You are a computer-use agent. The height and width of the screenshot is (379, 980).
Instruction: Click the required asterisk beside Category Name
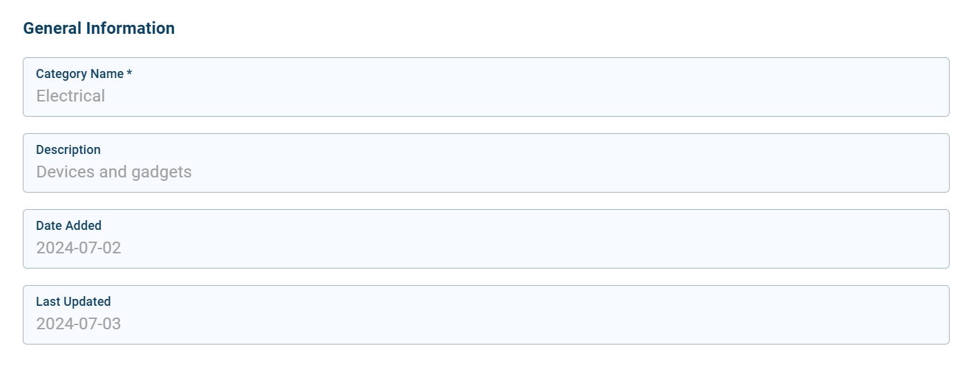click(129, 73)
